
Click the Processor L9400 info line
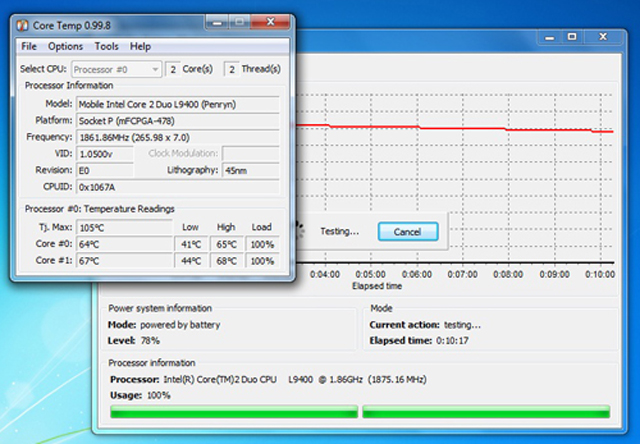point(268,380)
